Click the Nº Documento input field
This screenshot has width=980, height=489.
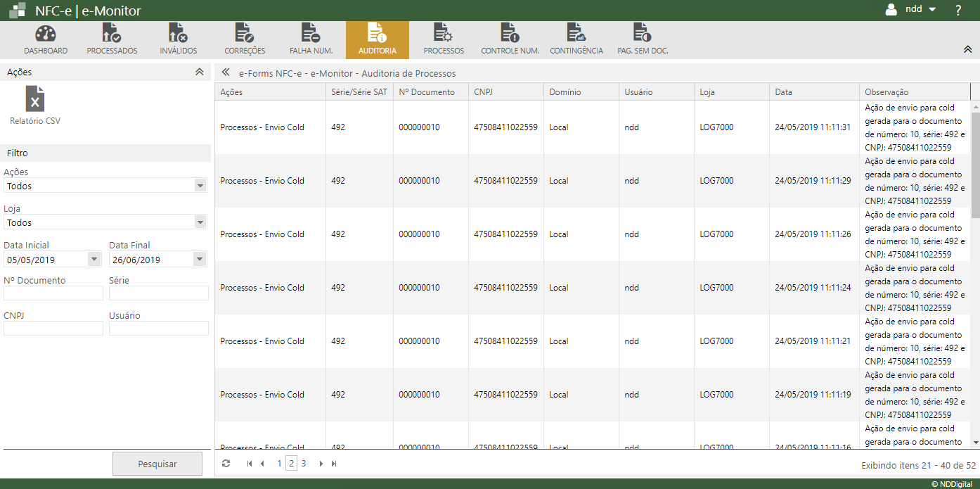(x=53, y=293)
